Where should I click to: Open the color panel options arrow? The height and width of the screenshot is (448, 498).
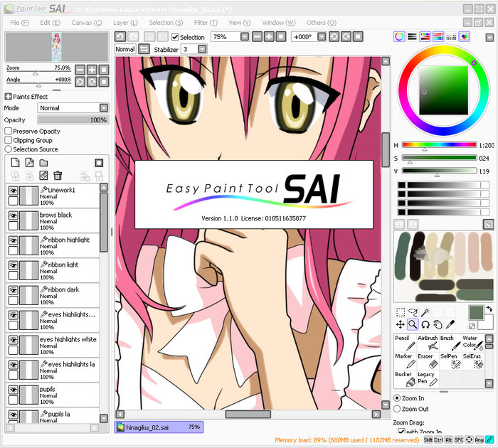pyautogui.click(x=489, y=38)
